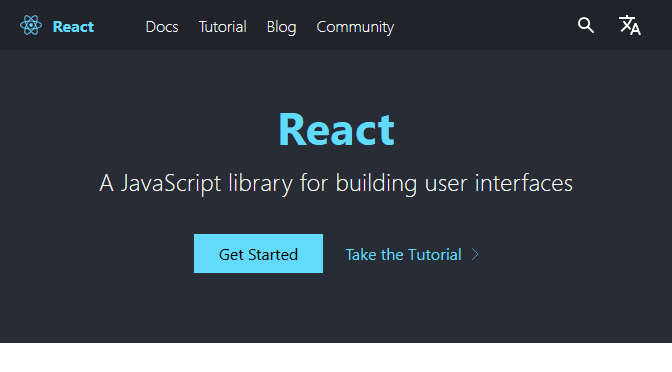
Task: Click the Get Started button
Action: tap(258, 253)
